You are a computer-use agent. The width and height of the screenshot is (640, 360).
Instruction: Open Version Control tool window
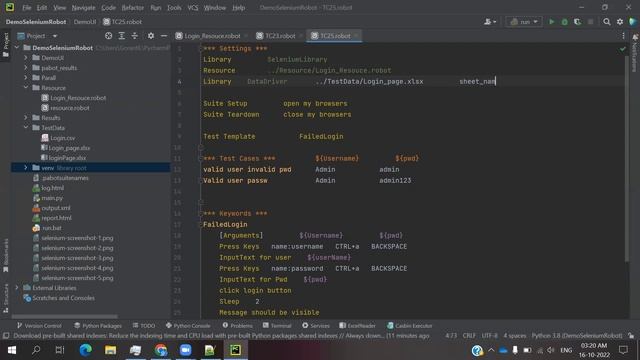(x=39, y=326)
